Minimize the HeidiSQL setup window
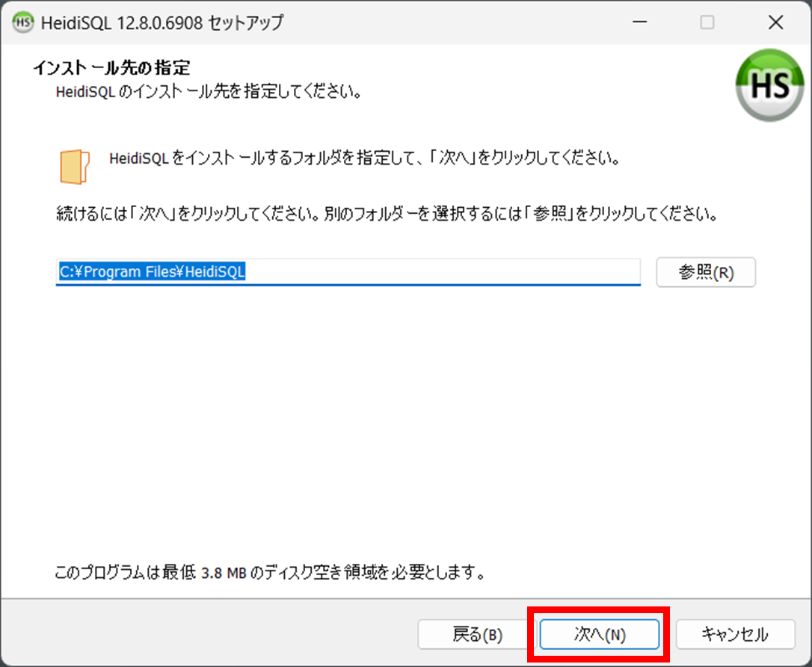Screen dimensions: 812x667 tap(639, 22)
